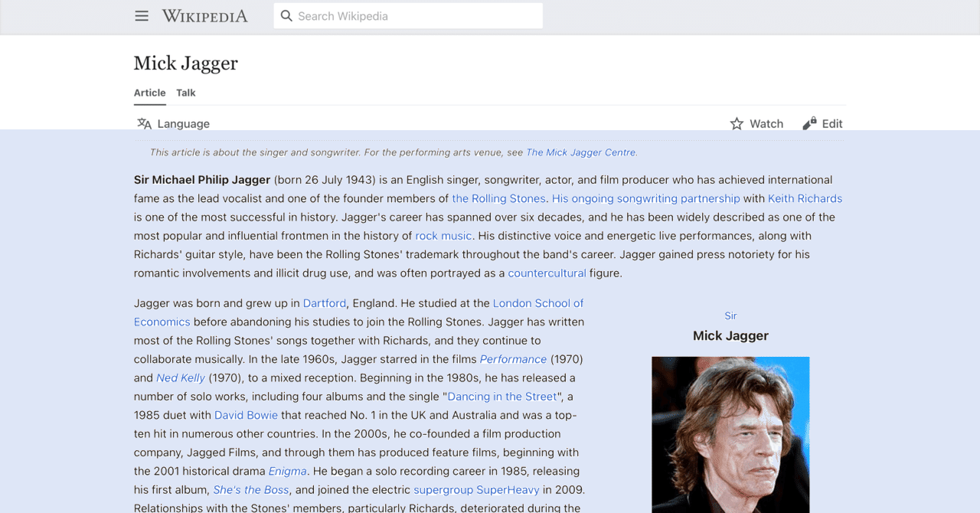Click the Wikipedia wordmark logo
Screen dimensions: 980x513
coord(204,16)
